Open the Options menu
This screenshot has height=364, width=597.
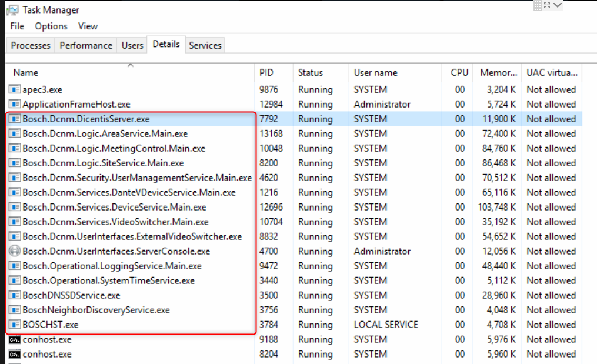51,26
